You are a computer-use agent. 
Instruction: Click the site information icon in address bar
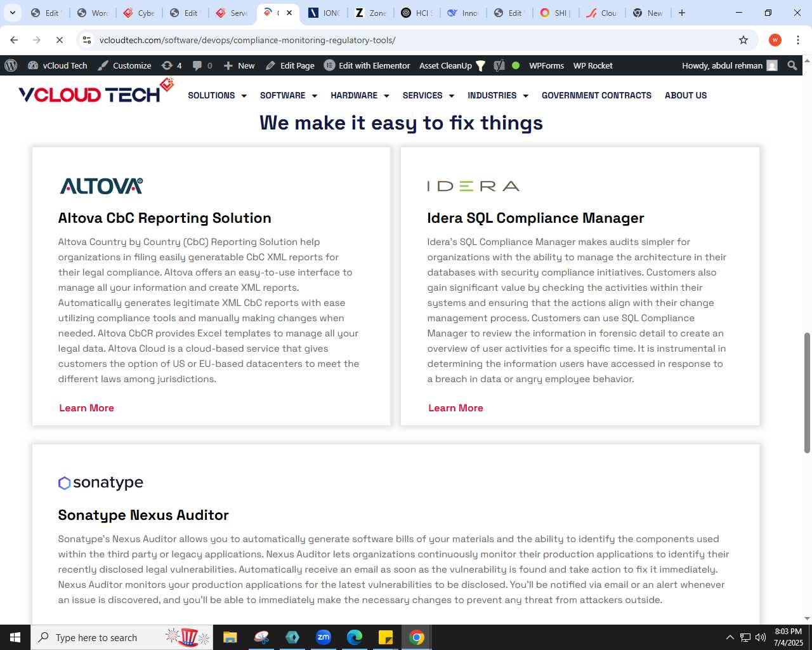[88, 40]
